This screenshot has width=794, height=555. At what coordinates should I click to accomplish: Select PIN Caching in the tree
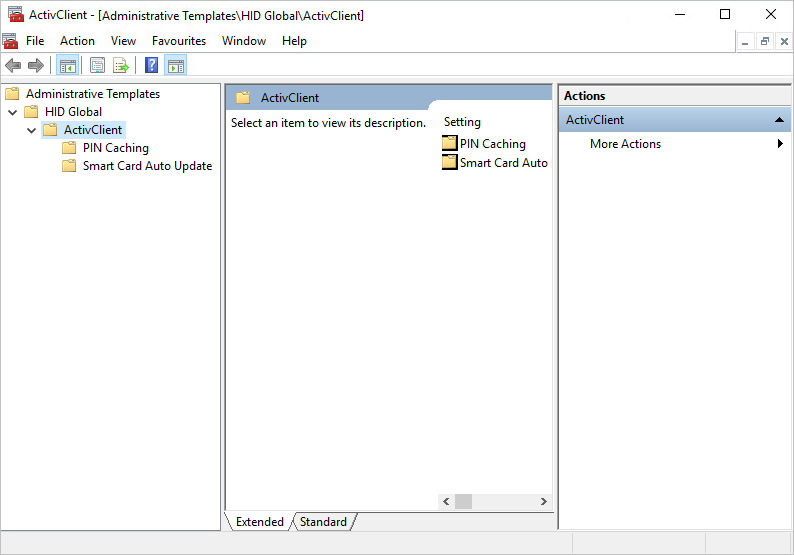[115, 148]
